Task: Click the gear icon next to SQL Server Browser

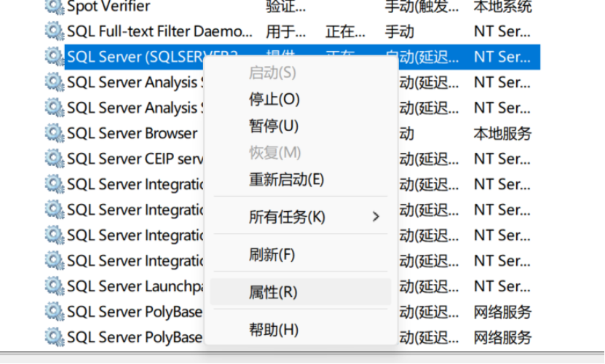Action: point(55,133)
